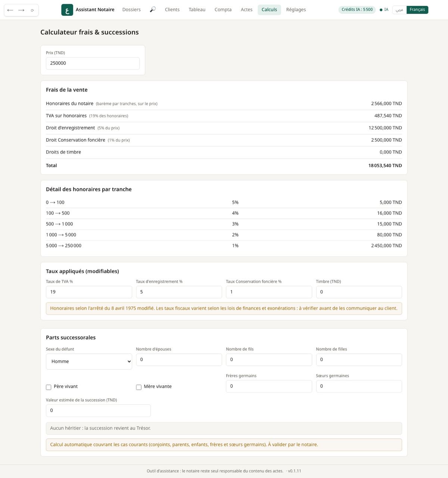
Task: Switch to the Compta section
Action: [x=223, y=10]
